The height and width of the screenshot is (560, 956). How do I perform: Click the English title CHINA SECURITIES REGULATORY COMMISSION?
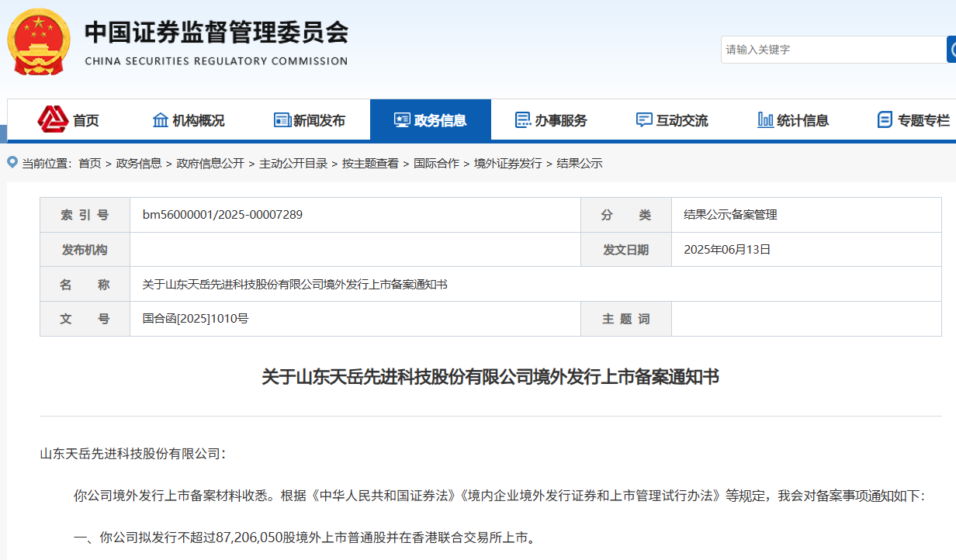(216, 61)
